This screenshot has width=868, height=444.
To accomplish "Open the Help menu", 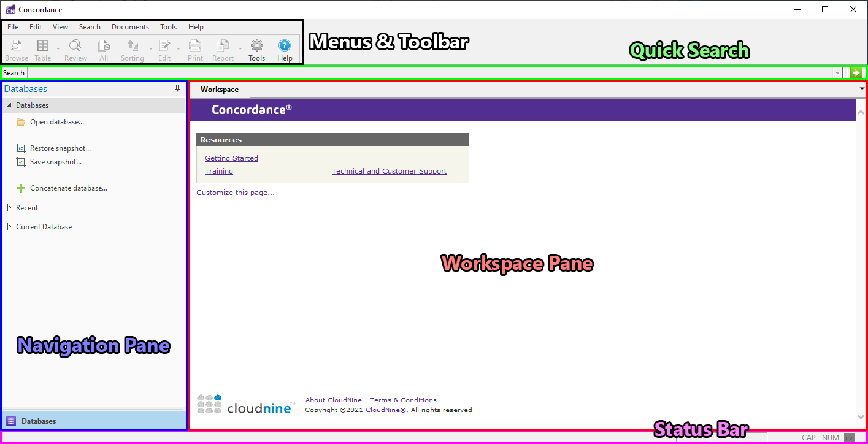I will point(196,27).
